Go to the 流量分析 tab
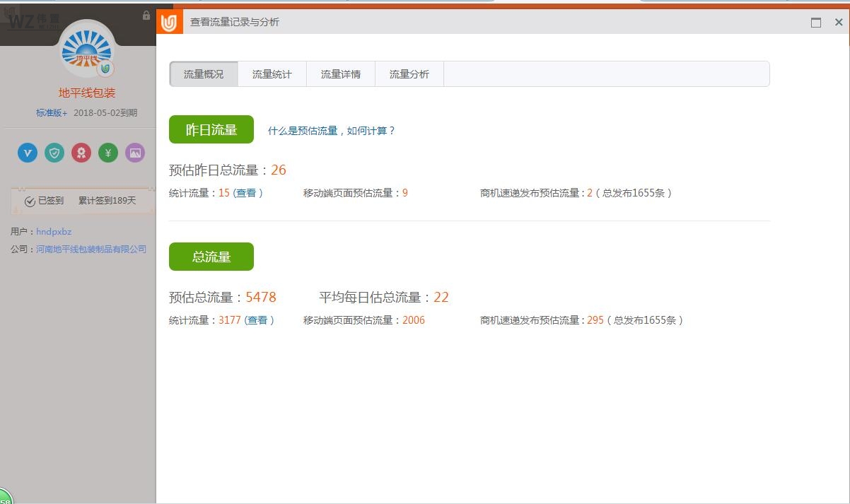The image size is (850, 504). click(x=409, y=74)
